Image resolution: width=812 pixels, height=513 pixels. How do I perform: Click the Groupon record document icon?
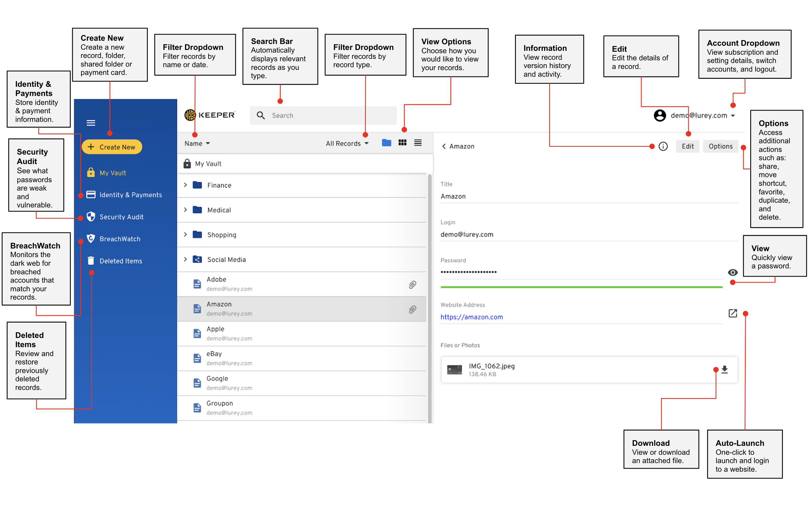pyautogui.click(x=197, y=408)
